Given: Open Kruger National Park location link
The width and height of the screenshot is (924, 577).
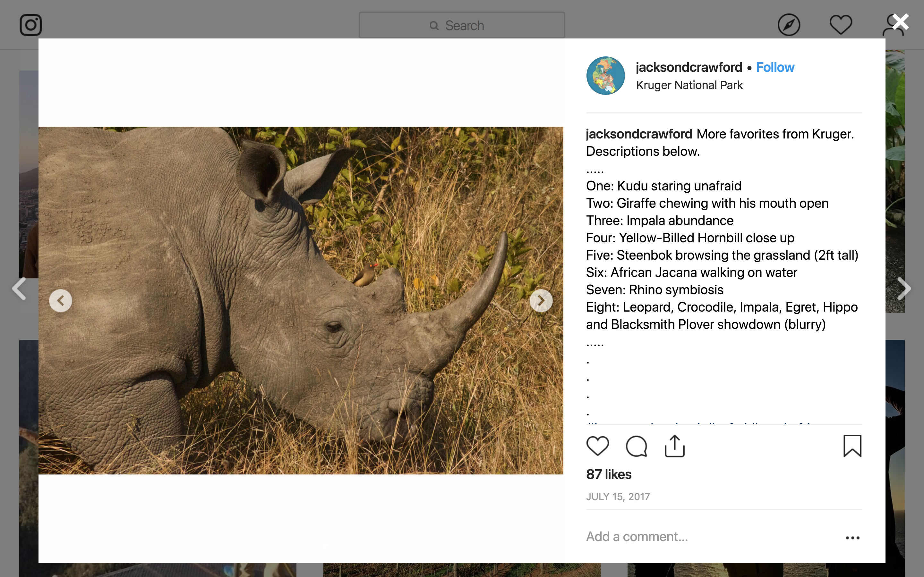Looking at the screenshot, I should pyautogui.click(x=689, y=85).
